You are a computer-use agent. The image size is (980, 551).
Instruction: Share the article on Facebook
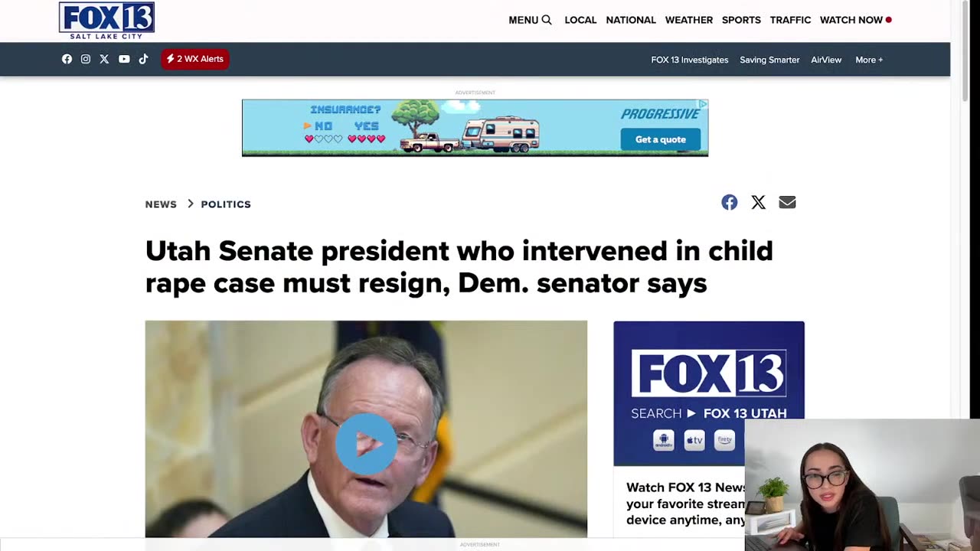tap(729, 202)
